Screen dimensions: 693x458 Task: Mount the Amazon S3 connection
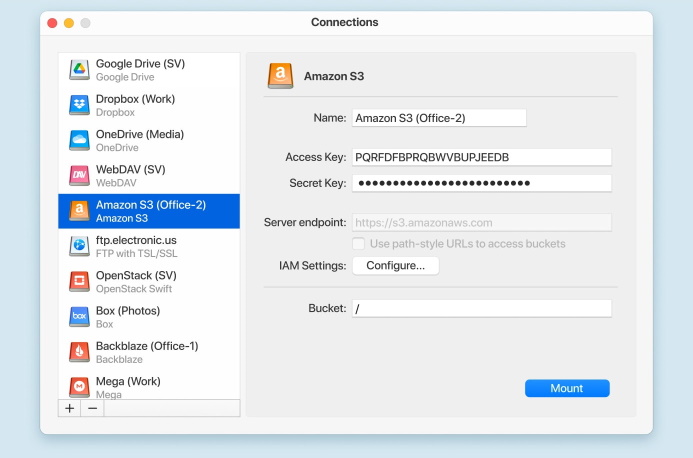click(567, 388)
